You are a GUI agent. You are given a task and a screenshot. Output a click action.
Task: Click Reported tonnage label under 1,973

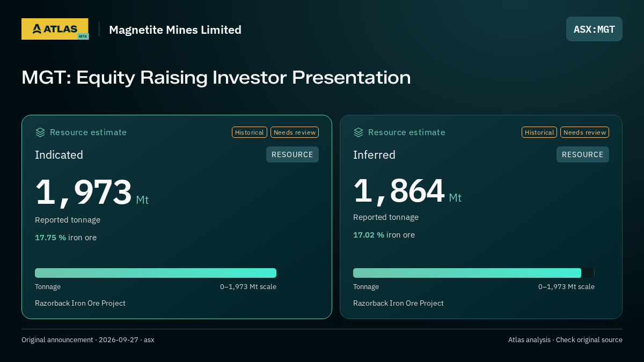click(68, 219)
